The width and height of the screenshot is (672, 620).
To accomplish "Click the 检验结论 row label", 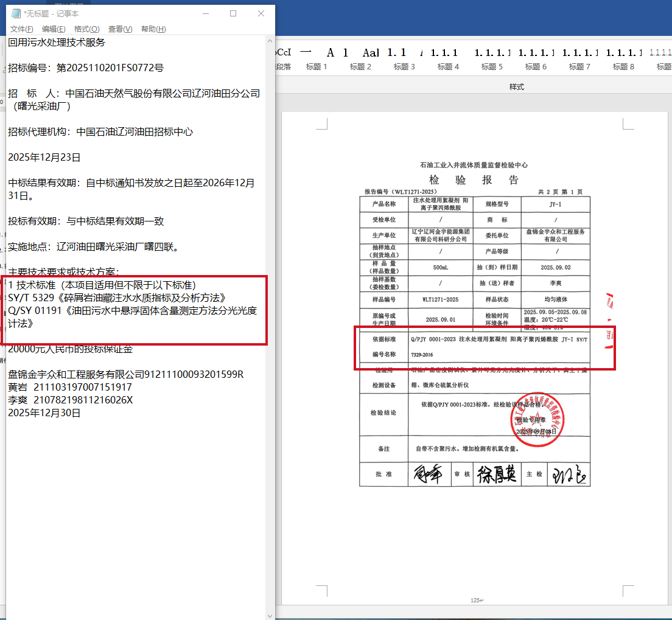I will 383,413.
